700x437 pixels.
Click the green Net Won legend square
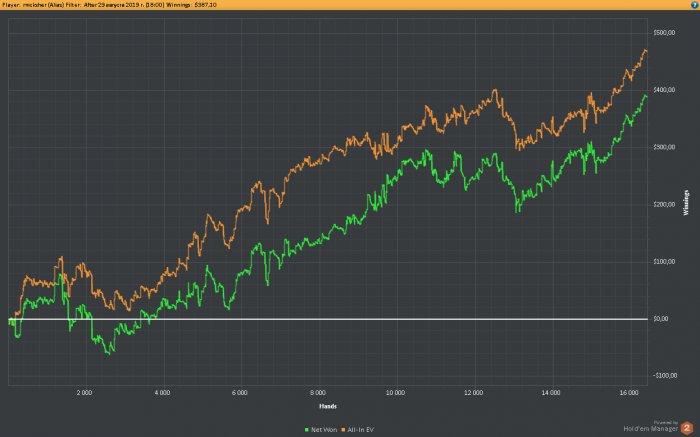pos(307,430)
